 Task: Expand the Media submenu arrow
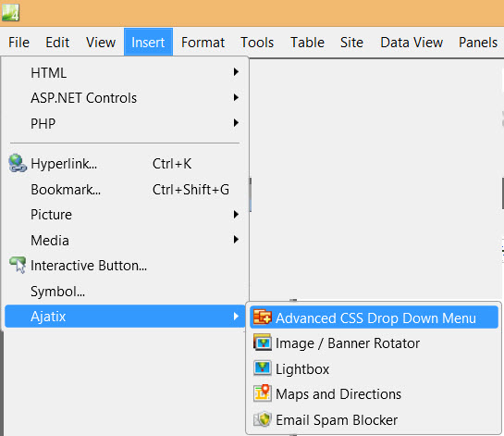(236, 240)
